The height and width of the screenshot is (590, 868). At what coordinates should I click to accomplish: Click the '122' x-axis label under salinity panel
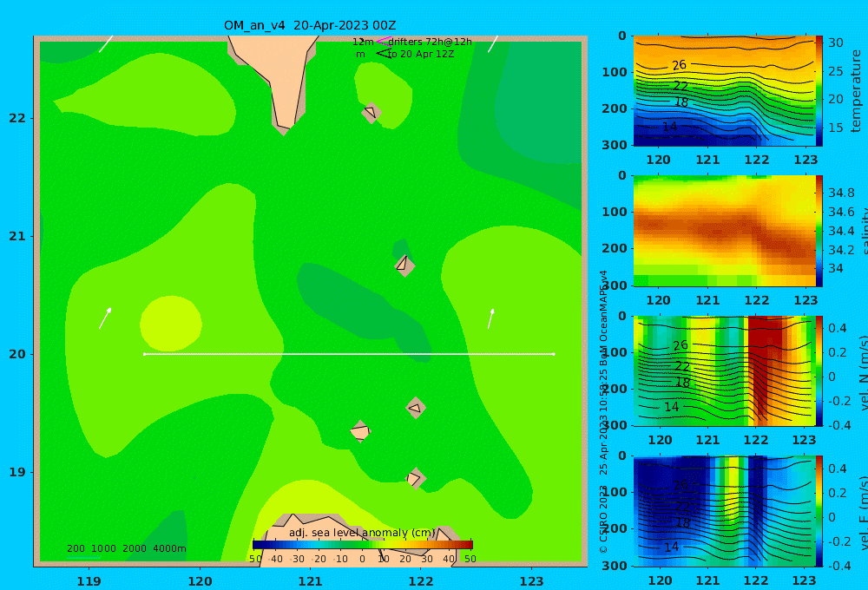coord(757,300)
